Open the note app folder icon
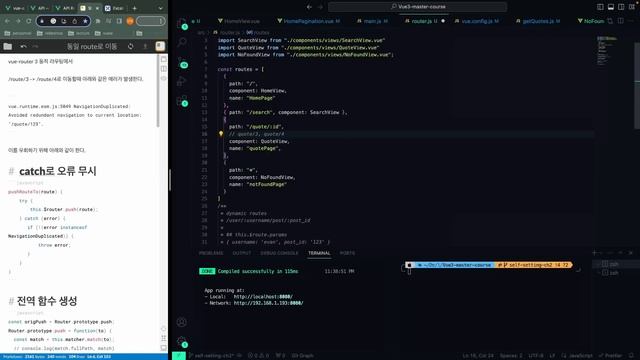 click(x=8, y=47)
